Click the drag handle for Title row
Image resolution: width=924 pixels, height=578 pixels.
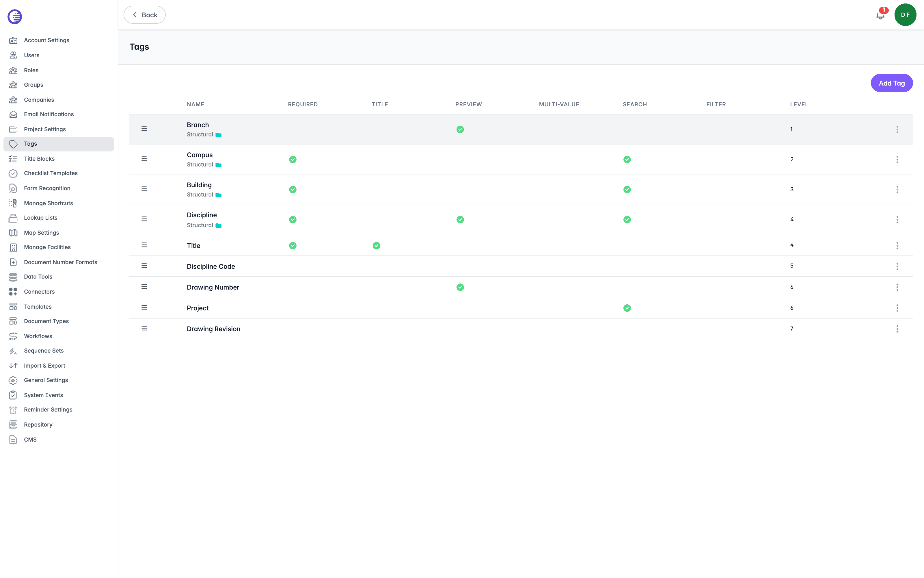[x=144, y=245]
